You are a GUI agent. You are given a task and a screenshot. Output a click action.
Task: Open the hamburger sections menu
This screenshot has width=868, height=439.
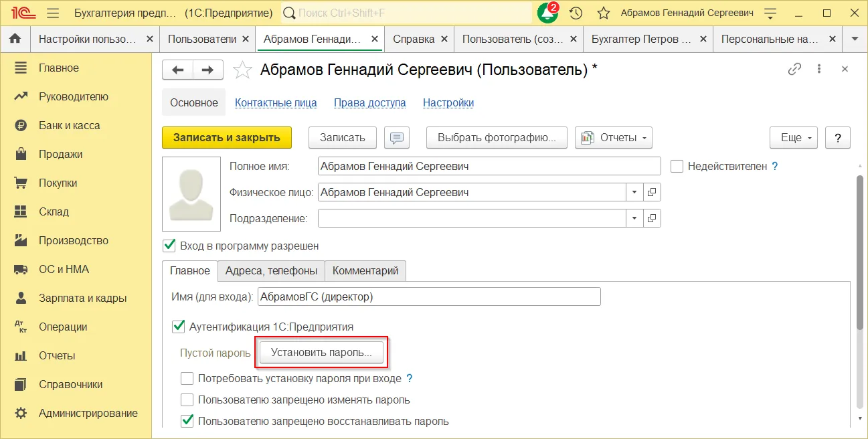click(x=54, y=13)
